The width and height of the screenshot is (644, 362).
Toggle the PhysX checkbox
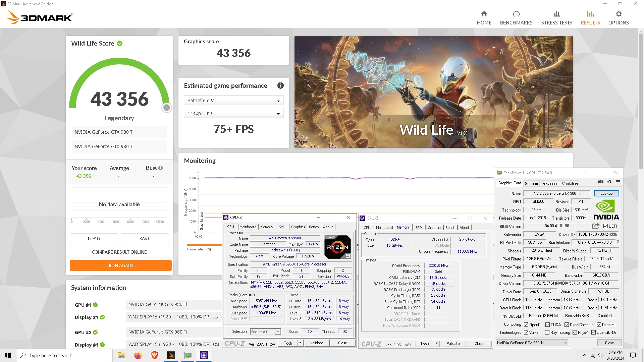(575, 333)
